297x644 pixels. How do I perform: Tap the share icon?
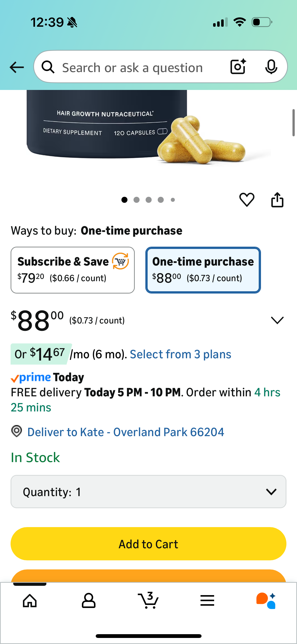277,200
